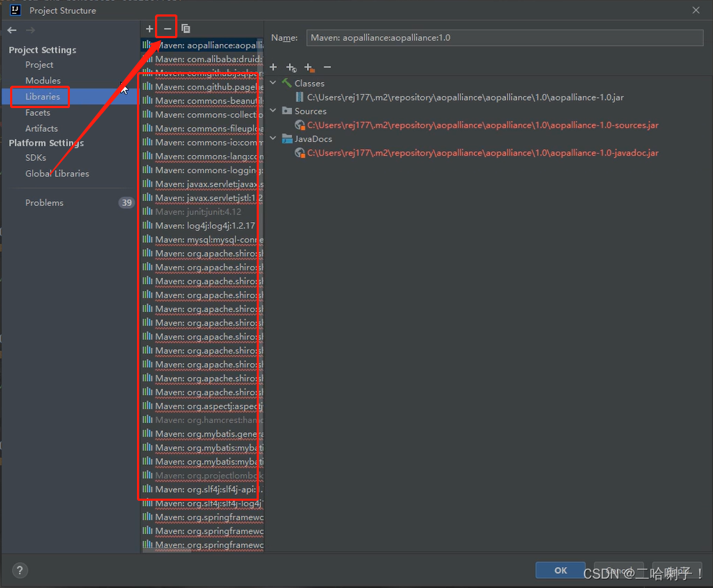Screen dimensions: 713x588
Task: Collapse the Sources node
Action: click(273, 110)
